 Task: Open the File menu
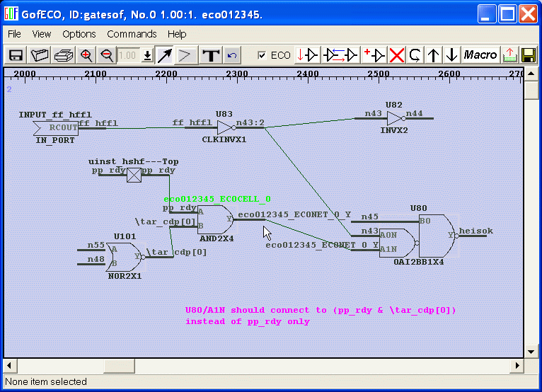[x=14, y=34]
